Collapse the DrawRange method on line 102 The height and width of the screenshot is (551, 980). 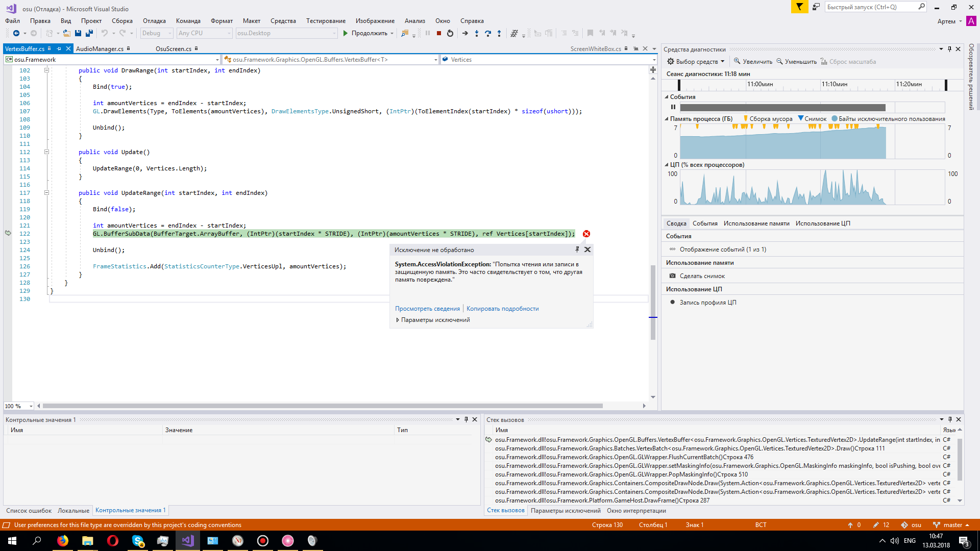[46, 70]
